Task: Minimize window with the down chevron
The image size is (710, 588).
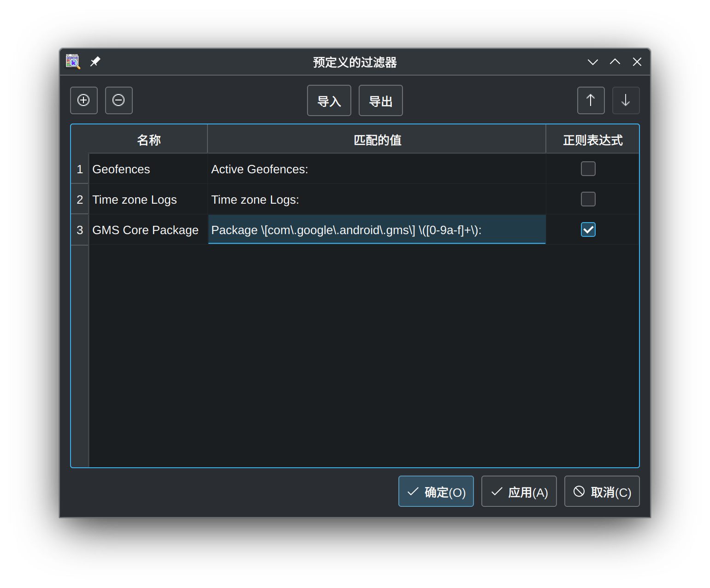Action: coord(593,62)
